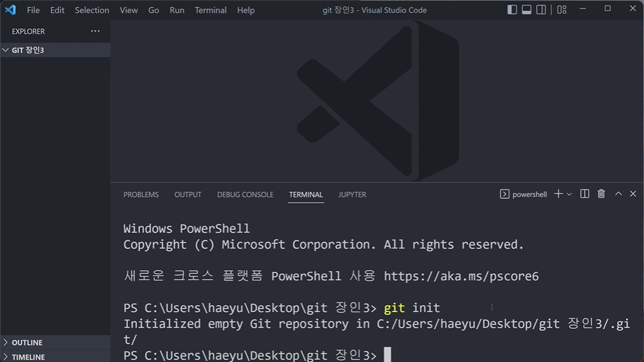Click 'git init' command text

(x=412, y=308)
